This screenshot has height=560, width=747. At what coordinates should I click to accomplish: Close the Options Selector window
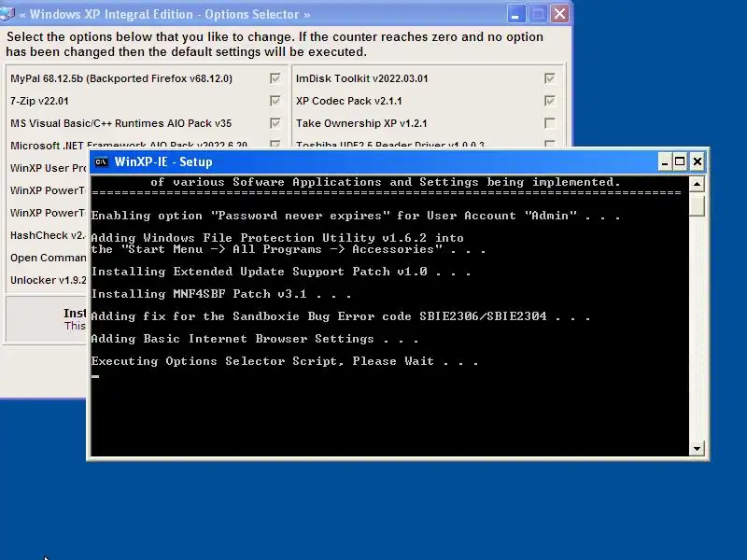point(559,14)
